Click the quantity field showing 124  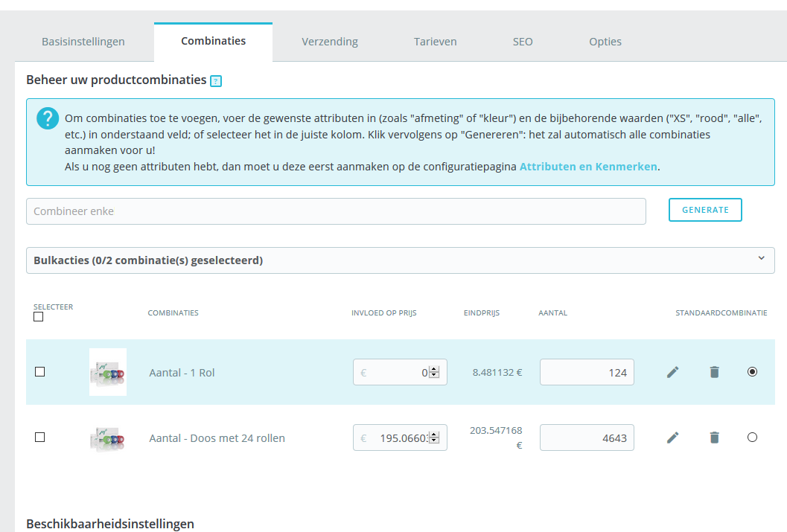coord(587,372)
